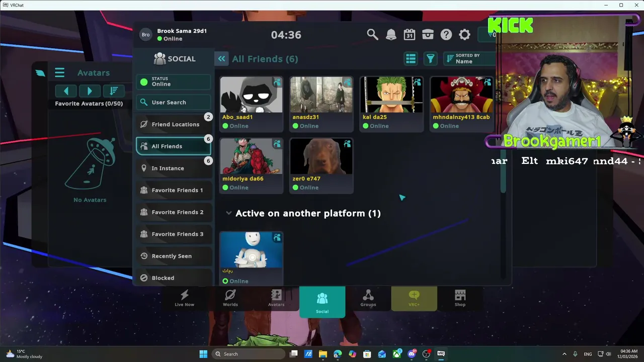Open notifications bell in VRChat menu
Screen dimensions: 644x362
click(x=391, y=34)
